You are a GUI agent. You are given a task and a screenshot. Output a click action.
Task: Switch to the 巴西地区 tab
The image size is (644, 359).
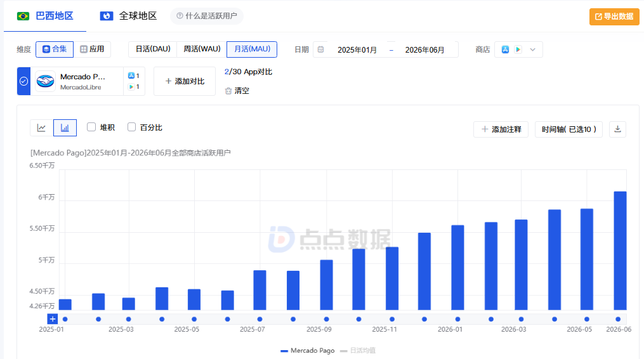click(45, 16)
